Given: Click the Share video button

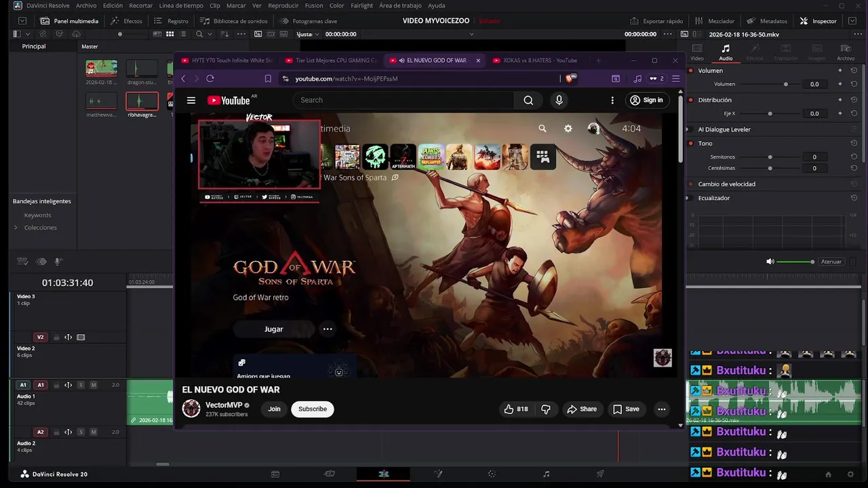Looking at the screenshot, I should 582,409.
